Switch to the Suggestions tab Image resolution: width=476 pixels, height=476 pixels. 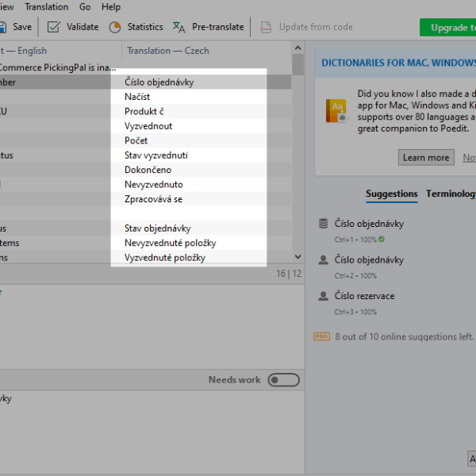coord(391,194)
